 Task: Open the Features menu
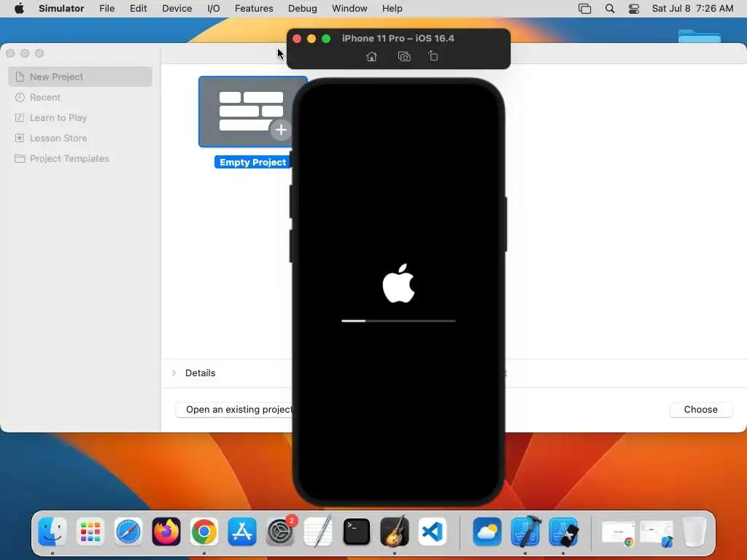pyautogui.click(x=254, y=9)
